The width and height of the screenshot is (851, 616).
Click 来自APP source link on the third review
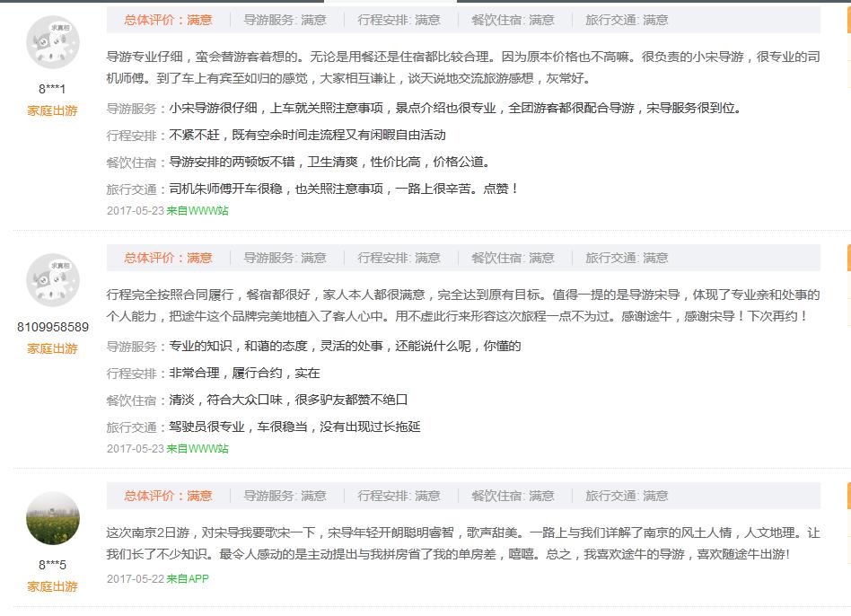[x=189, y=579]
